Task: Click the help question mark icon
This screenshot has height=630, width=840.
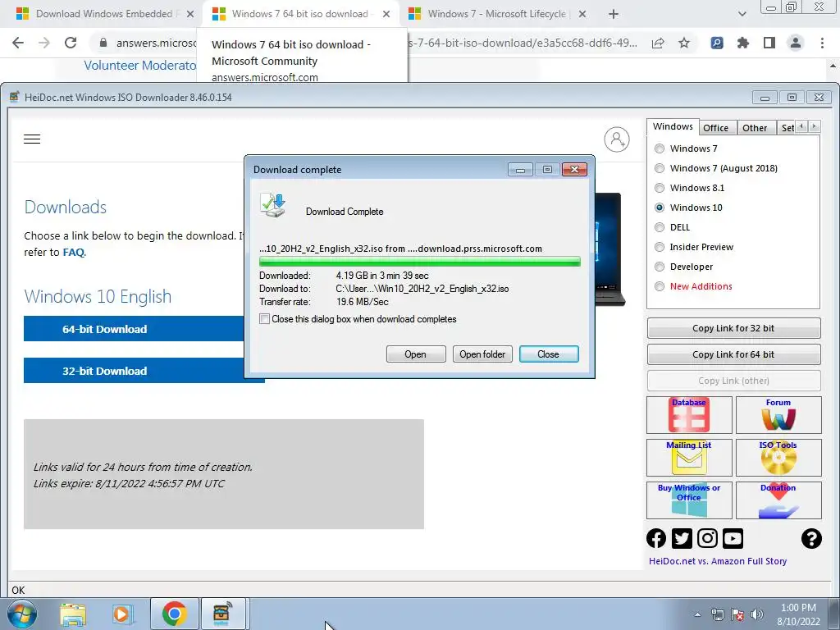Action: [811, 538]
